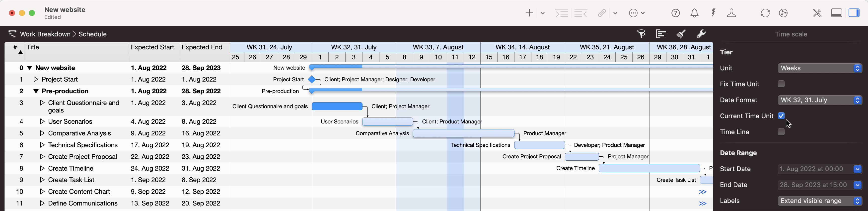The width and height of the screenshot is (868, 211).
Task: Click the sync refresh icon
Action: (x=765, y=13)
